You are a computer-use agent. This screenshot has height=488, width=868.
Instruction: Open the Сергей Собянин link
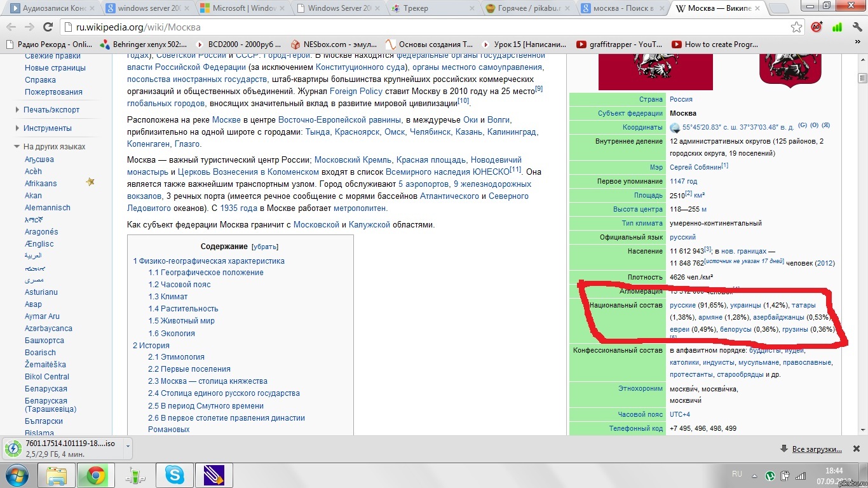[x=696, y=167]
